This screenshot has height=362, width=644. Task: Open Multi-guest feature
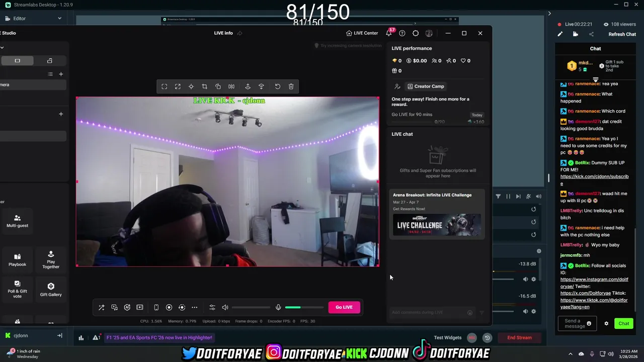coord(17,220)
